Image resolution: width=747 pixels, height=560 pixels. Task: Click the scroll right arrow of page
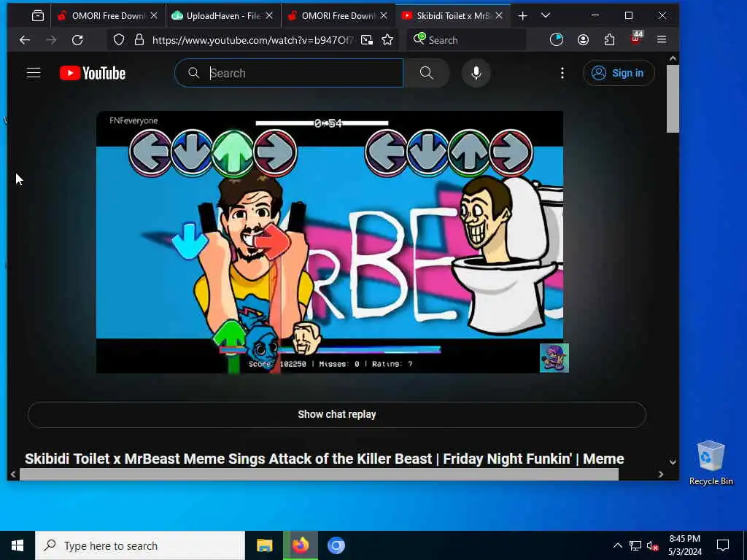pos(661,474)
